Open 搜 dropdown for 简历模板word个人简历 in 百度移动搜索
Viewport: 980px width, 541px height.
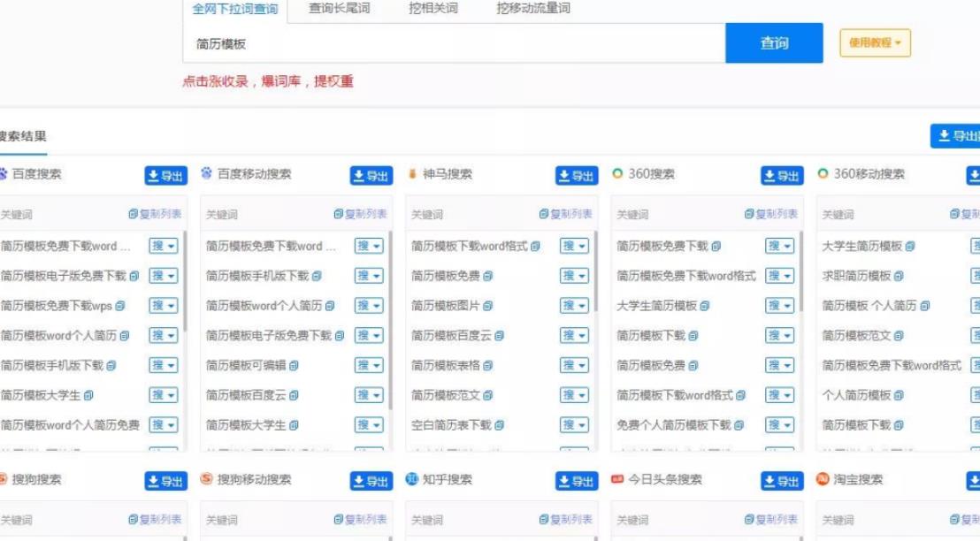370,306
